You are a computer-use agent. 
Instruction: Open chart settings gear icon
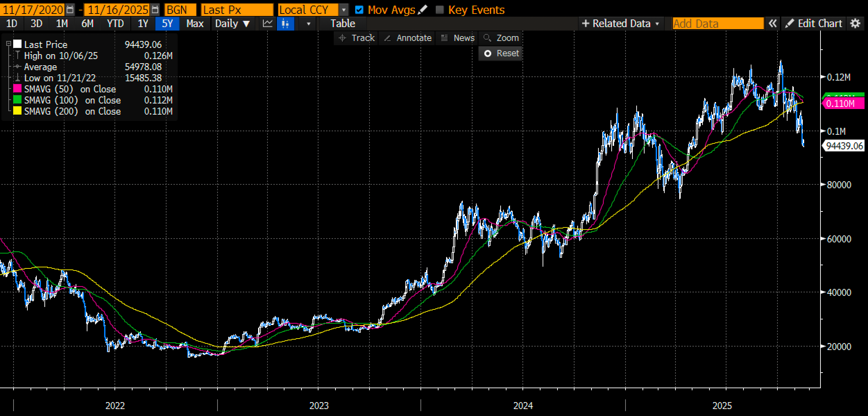(x=856, y=24)
